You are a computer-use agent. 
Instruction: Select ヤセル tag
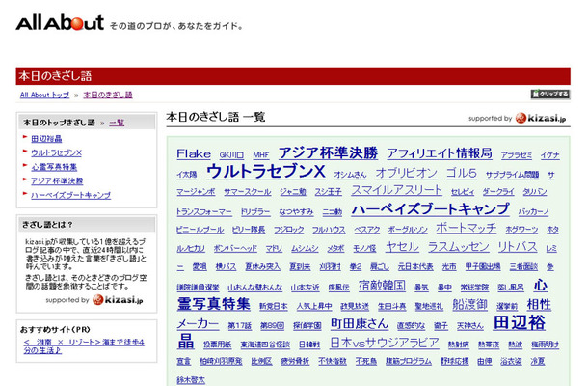point(402,247)
